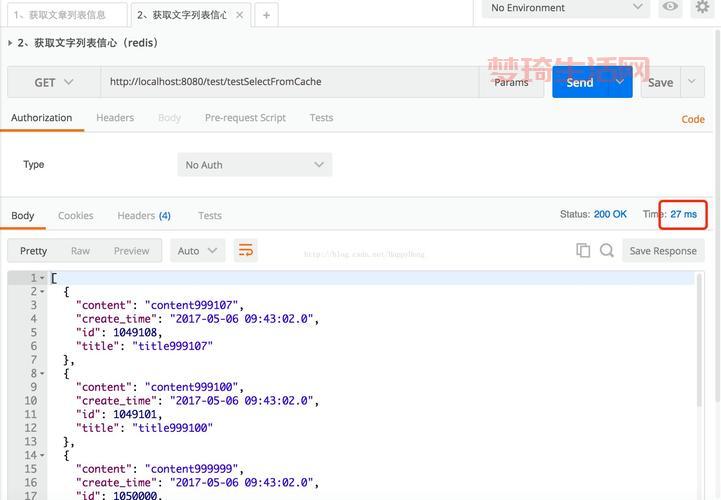The width and height of the screenshot is (721, 500).
Task: Switch to Pretty response view
Action: 34,251
